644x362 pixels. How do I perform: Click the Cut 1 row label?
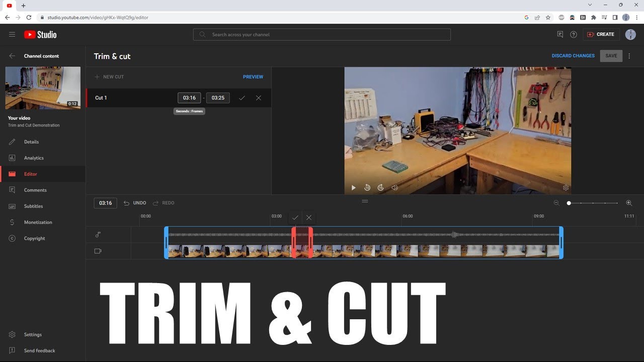[101, 98]
